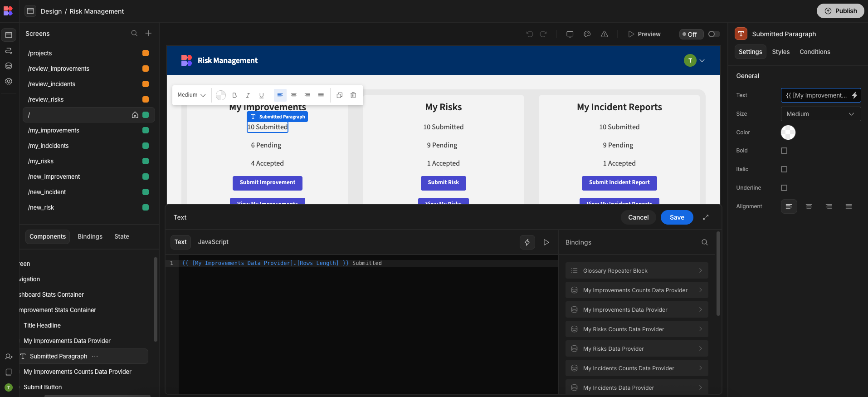Align left in the floating toolbar
Image resolution: width=868 pixels, height=397 pixels.
[280, 95]
